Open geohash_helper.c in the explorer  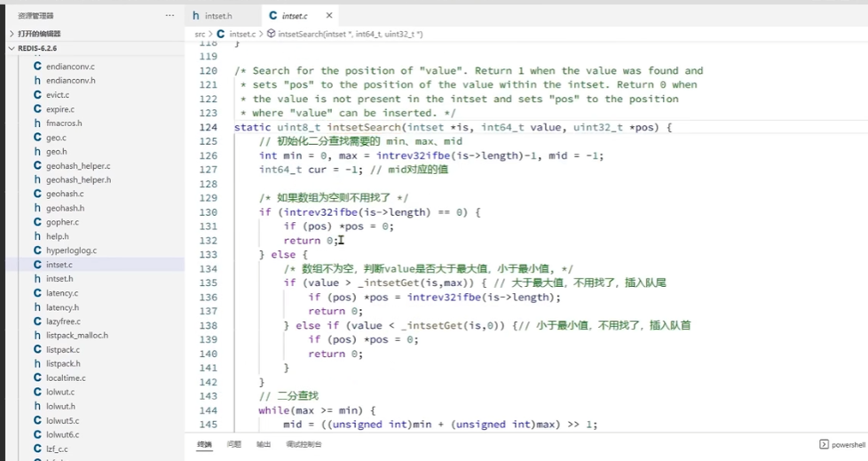78,166
